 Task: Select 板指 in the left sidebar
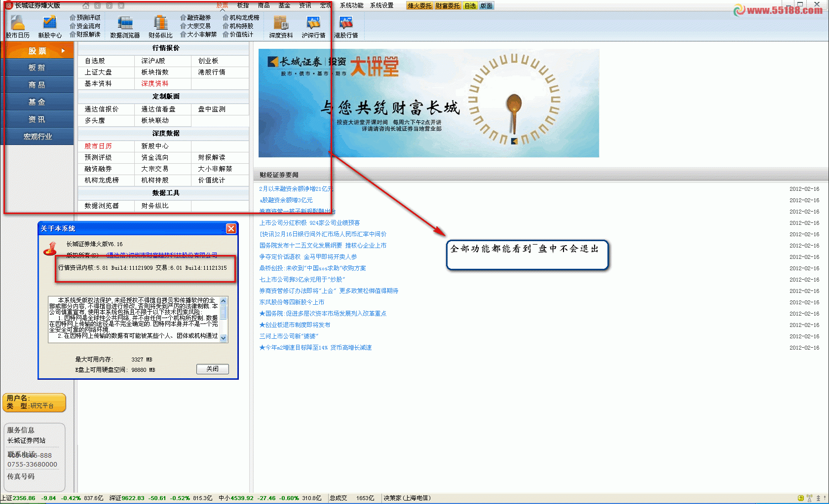coord(38,68)
